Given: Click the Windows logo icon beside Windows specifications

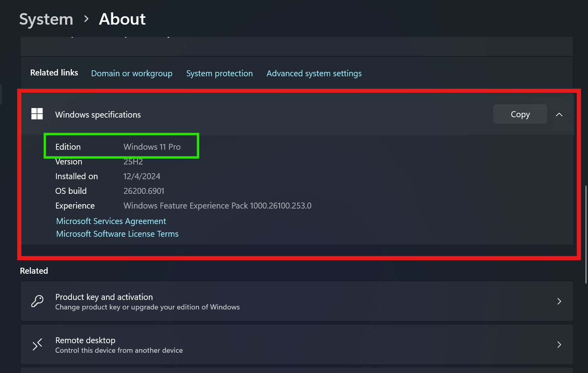Looking at the screenshot, I should pyautogui.click(x=37, y=114).
